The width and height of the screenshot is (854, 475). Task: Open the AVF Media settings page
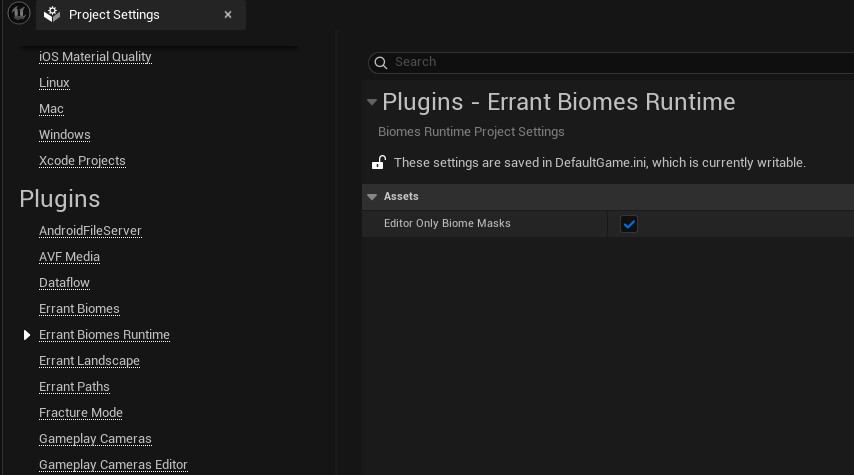pos(69,256)
